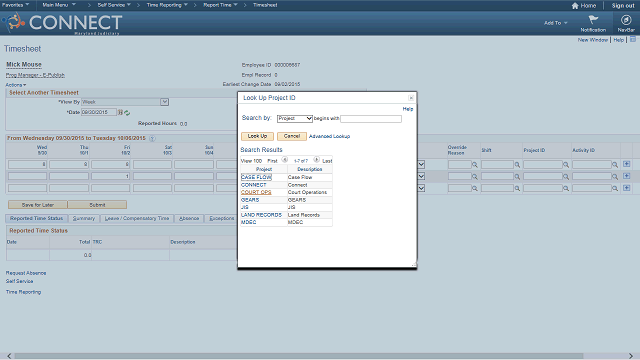Viewport: 640px width, 360px height.
Task: Open the calendar picker next to Date
Action: point(120,112)
